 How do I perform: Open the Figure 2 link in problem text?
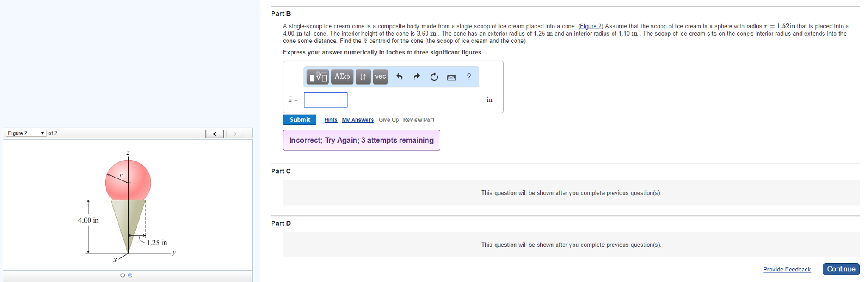[x=591, y=26]
